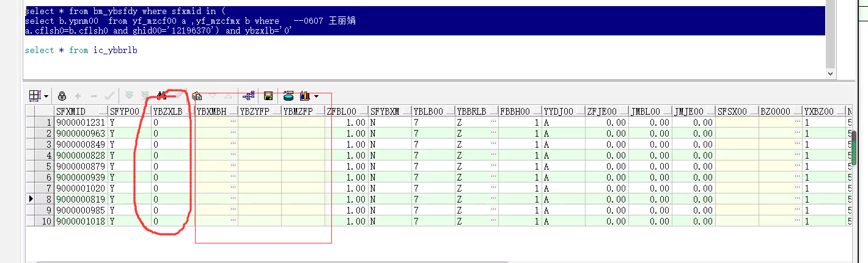
Task: Click the plus insert record icon
Action: click(x=78, y=96)
